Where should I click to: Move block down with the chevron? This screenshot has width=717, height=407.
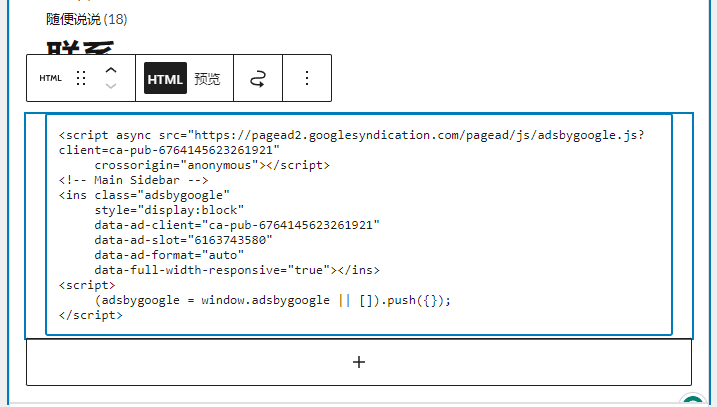click(111, 86)
